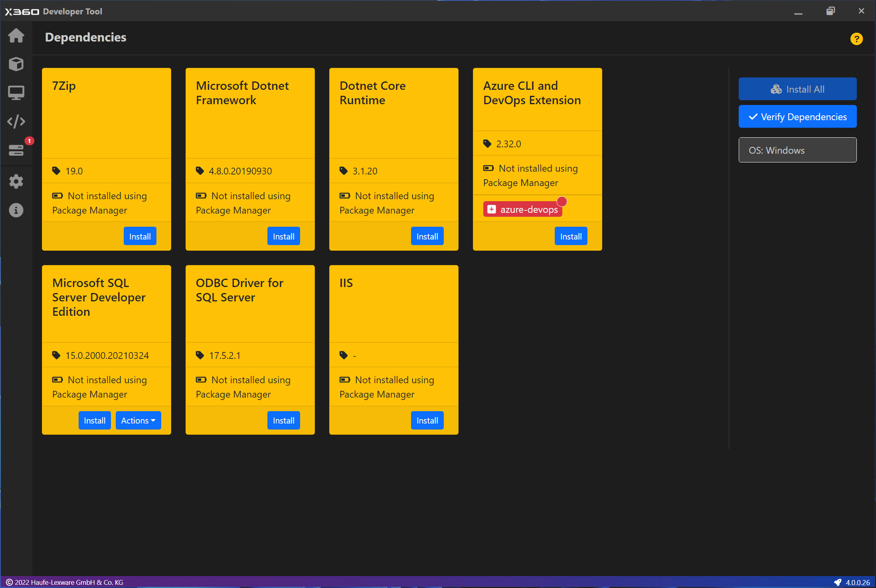Click the Azure CLI and DevOps Extension title
The height and width of the screenshot is (588, 876).
532,93
